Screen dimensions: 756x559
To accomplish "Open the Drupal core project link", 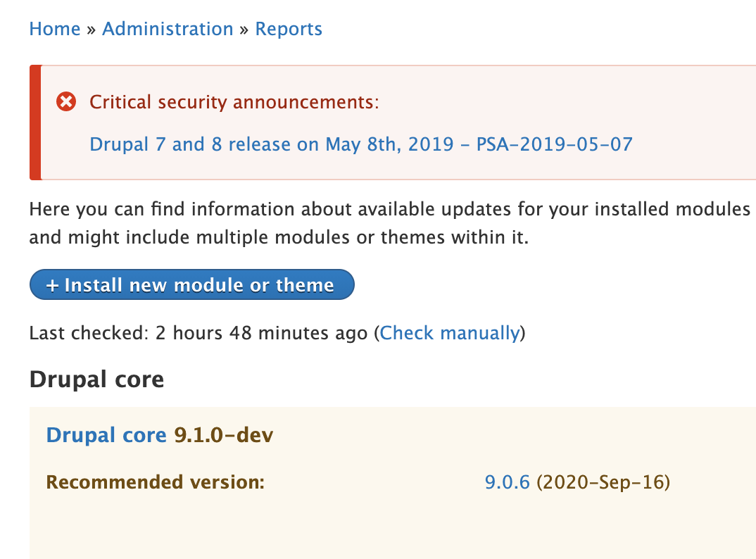I will click(106, 435).
